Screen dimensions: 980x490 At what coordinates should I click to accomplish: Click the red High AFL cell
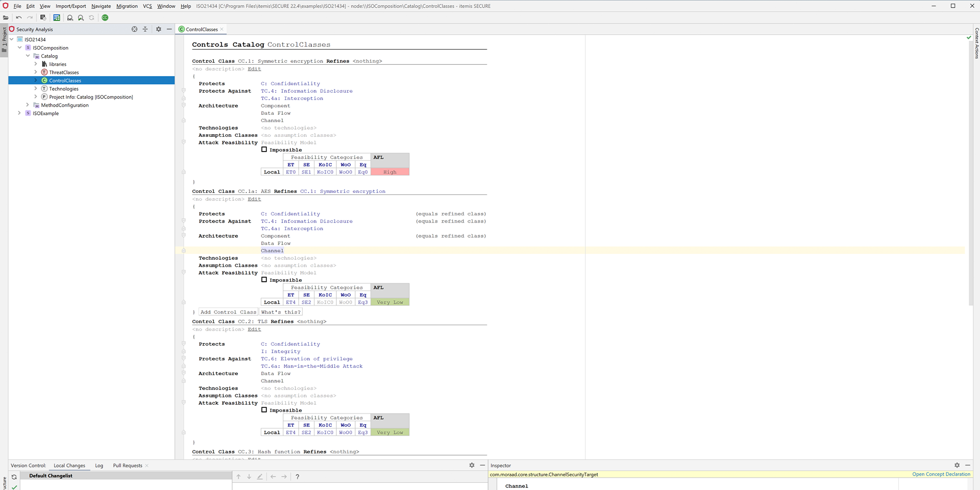[390, 172]
